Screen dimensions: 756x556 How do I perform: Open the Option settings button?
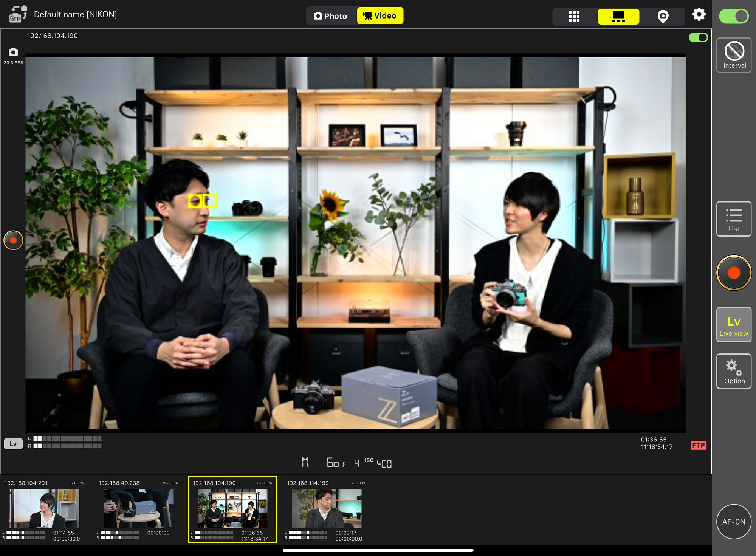[734, 371]
